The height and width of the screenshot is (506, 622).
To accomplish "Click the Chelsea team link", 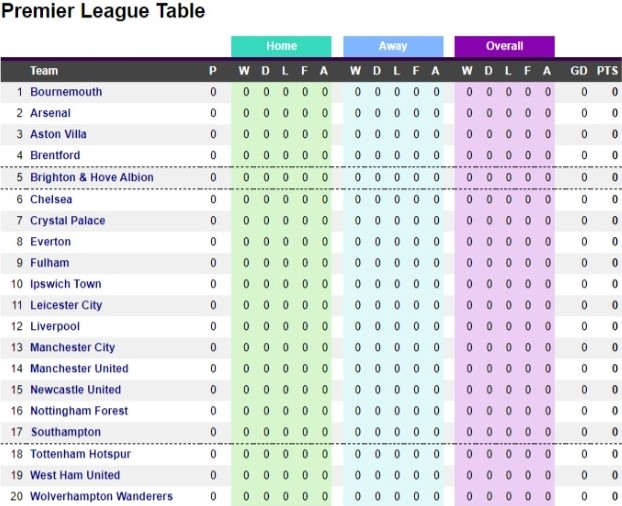I will click(51, 199).
